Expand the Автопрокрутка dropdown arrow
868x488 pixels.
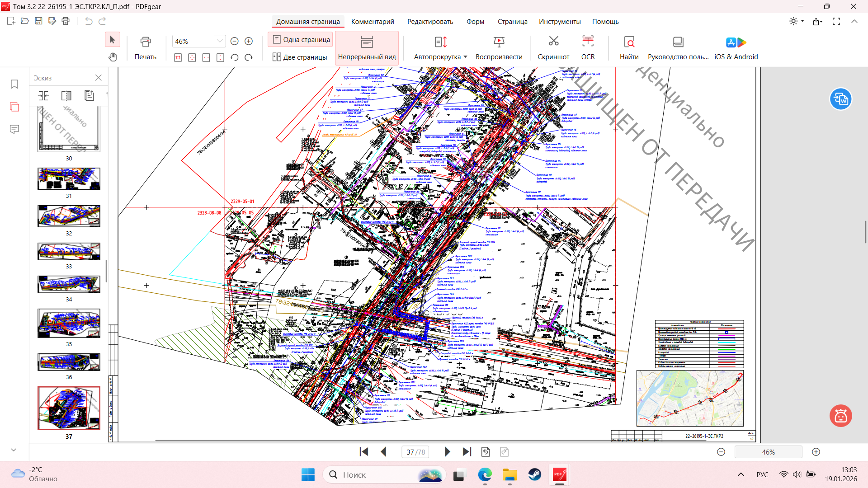point(465,57)
